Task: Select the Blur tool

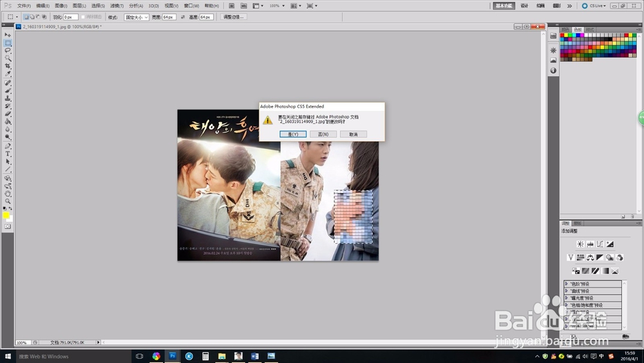Action: (8, 130)
